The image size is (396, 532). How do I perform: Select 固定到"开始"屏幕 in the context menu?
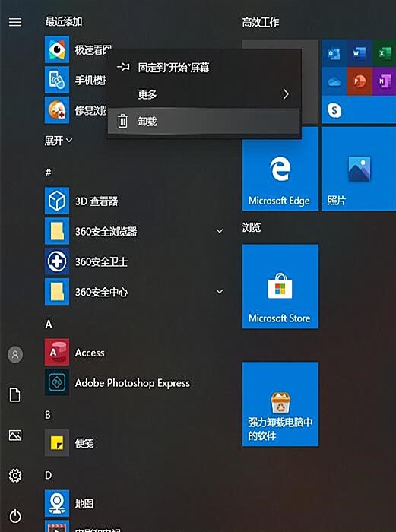pos(204,68)
